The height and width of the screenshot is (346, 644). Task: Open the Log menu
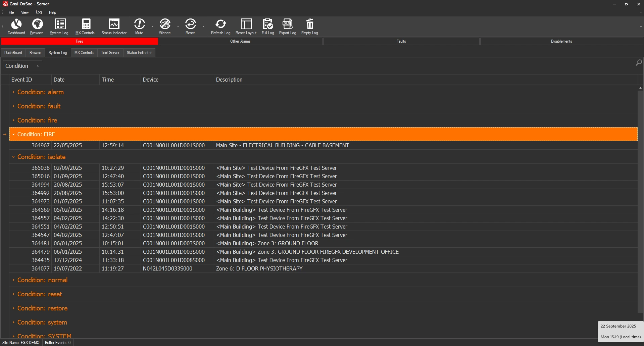[x=39, y=12]
